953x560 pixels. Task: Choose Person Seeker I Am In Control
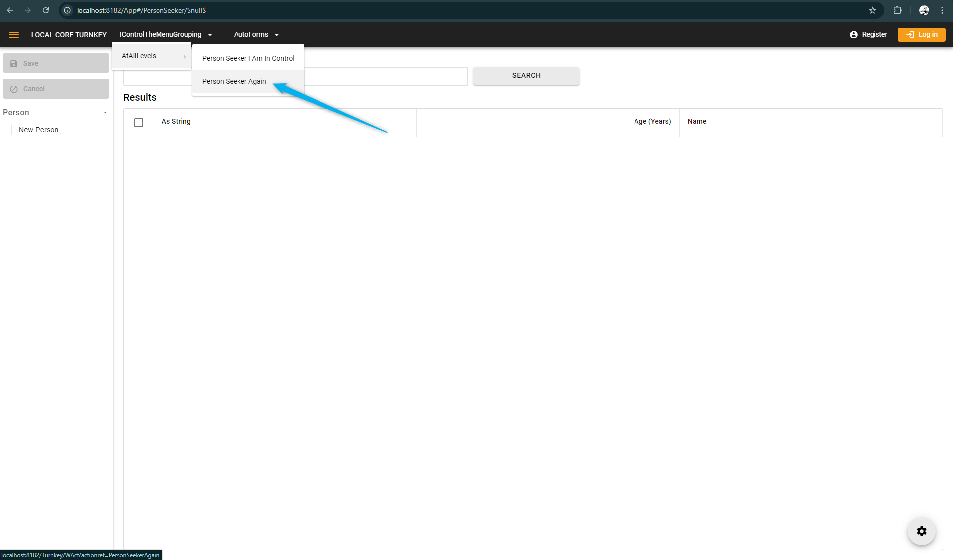click(x=248, y=58)
